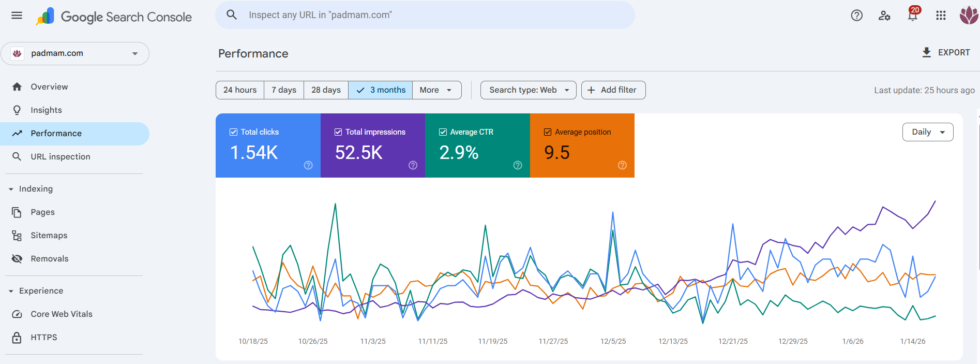Screen dimensions: 980x364
Task: Click the Export download icon
Action: point(927,52)
